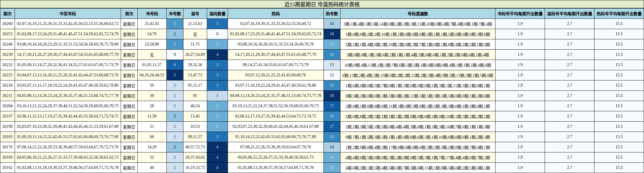This screenshot has height=173, width=644.
Task: Select the 温码数量 column header
Action: coord(217,14)
